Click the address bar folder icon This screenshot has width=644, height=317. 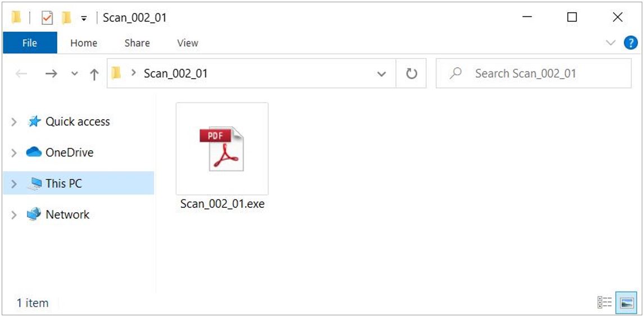tap(116, 73)
